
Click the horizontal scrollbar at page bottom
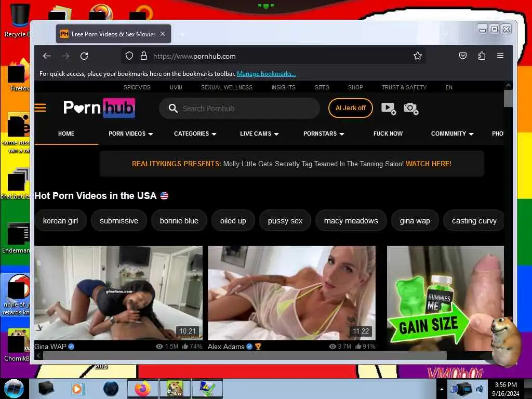(244, 355)
